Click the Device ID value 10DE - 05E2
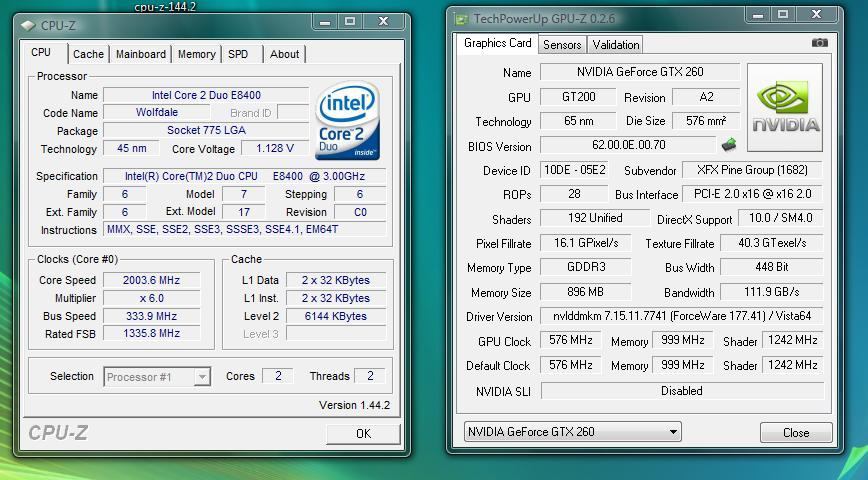The image size is (868, 480). (x=574, y=170)
